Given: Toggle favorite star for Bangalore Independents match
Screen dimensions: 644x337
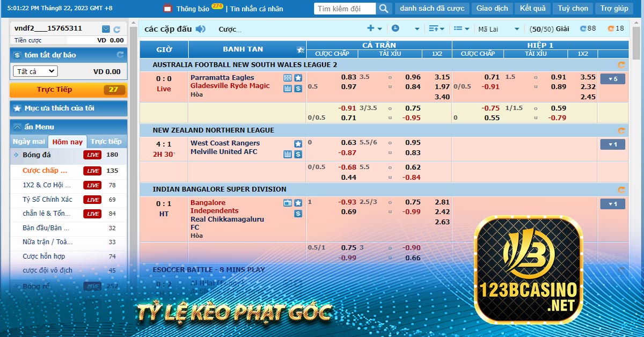Looking at the screenshot, I should coord(298,203).
